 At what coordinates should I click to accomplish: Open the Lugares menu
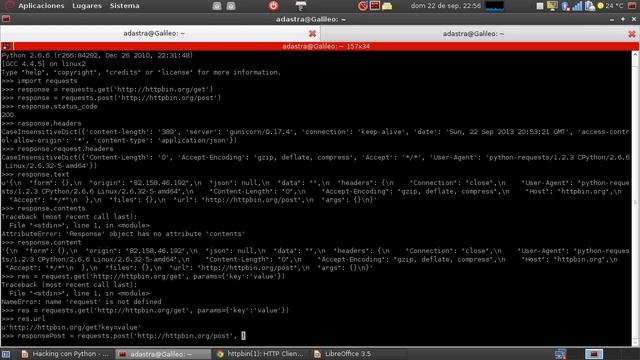(87, 6)
